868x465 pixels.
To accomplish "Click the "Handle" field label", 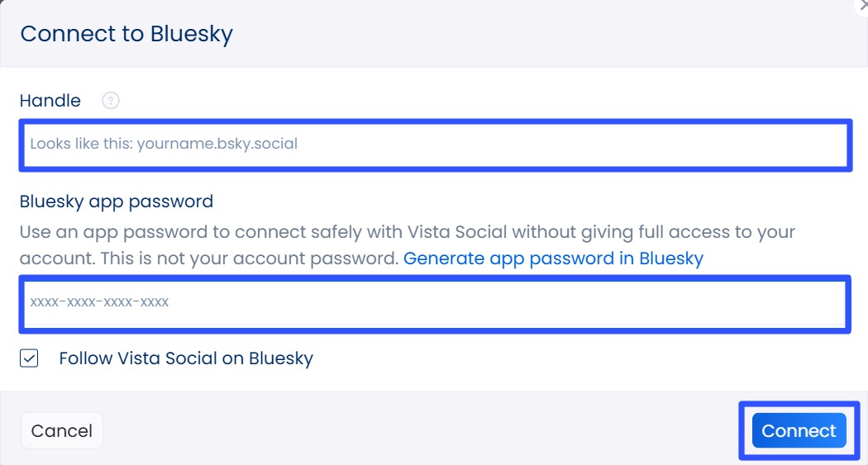I will [50, 101].
